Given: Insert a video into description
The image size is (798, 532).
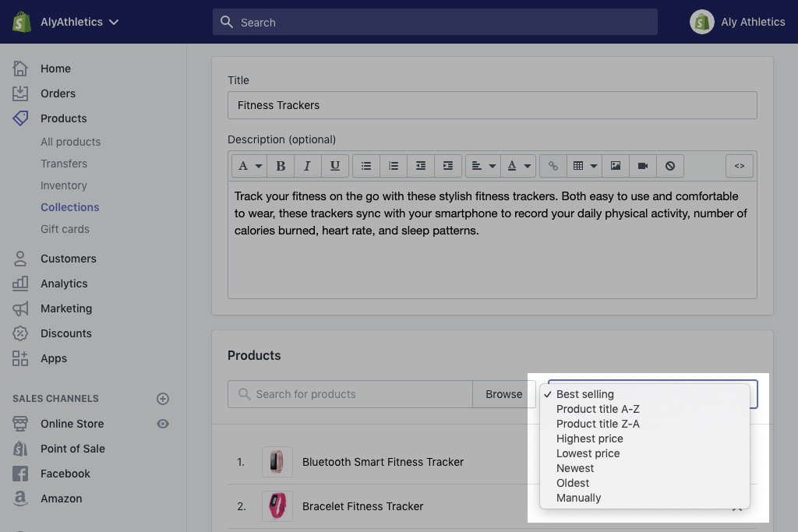Looking at the screenshot, I should pyautogui.click(x=643, y=166).
